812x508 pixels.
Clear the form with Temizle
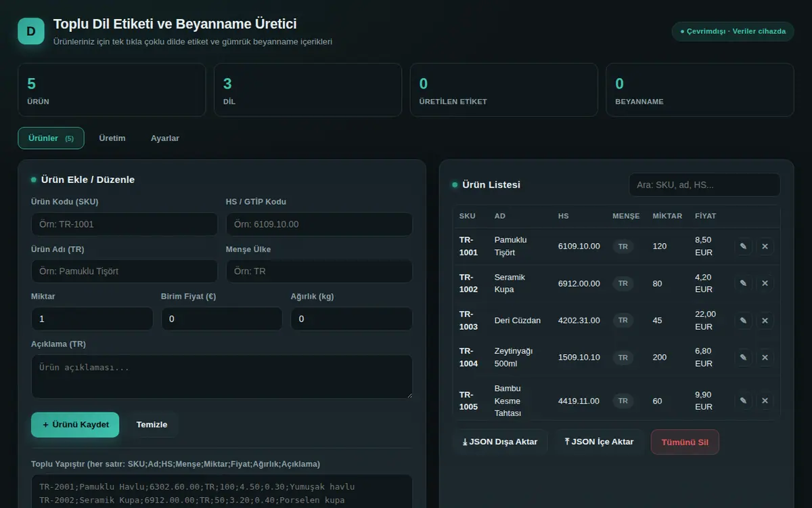pyautogui.click(x=152, y=425)
